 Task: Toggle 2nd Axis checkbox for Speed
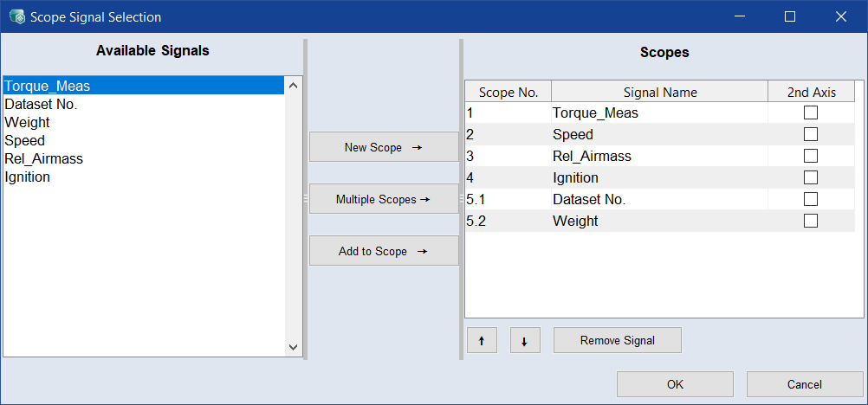[811, 134]
